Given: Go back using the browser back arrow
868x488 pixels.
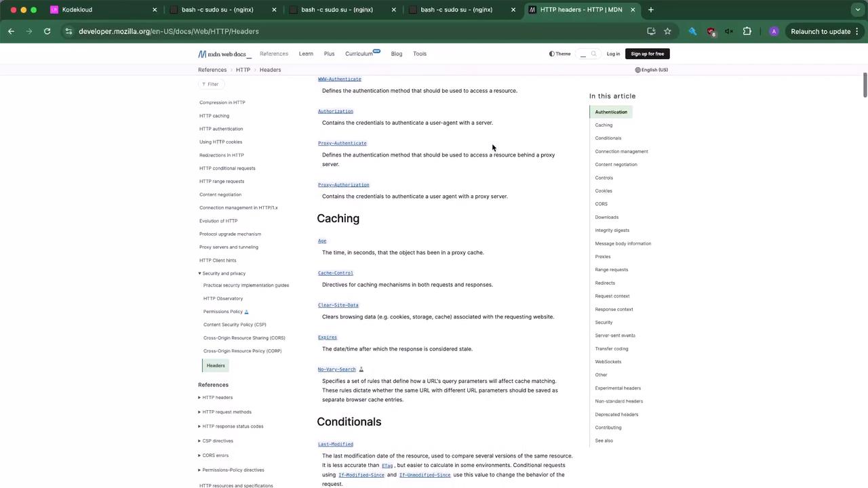Looking at the screenshot, I should pyautogui.click(x=12, y=31).
